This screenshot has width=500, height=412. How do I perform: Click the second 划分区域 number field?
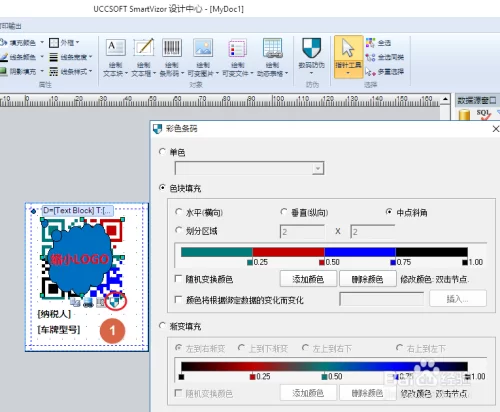pos(373,232)
